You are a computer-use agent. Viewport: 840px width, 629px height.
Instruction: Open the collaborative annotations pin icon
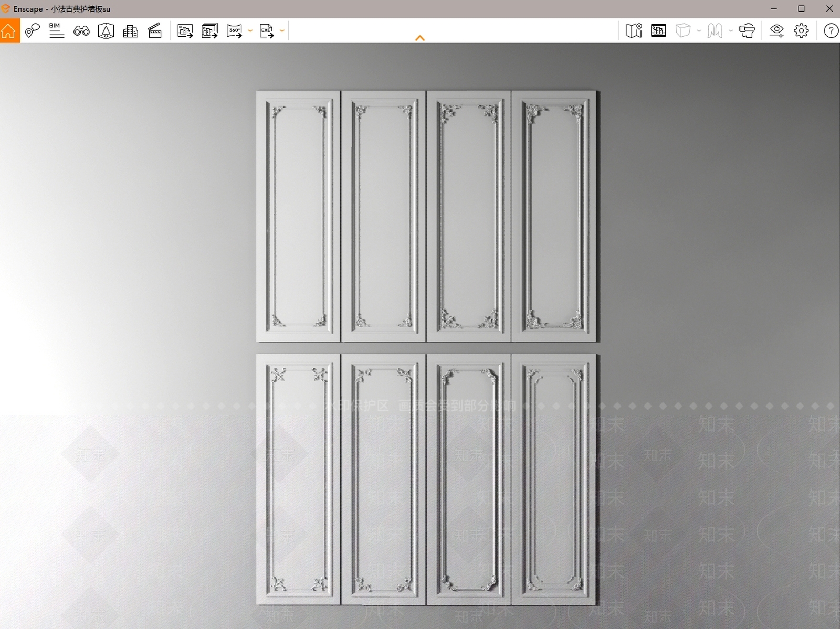pyautogui.click(x=33, y=31)
